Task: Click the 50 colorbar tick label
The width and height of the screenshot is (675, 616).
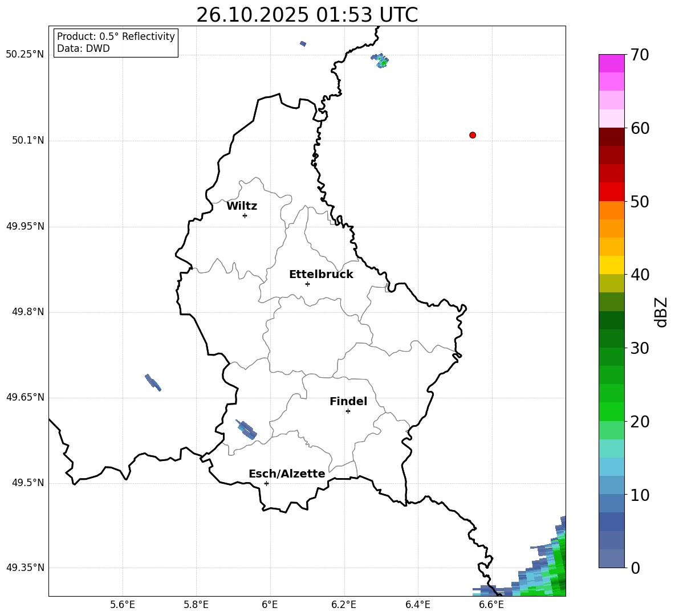Action: pyautogui.click(x=640, y=201)
